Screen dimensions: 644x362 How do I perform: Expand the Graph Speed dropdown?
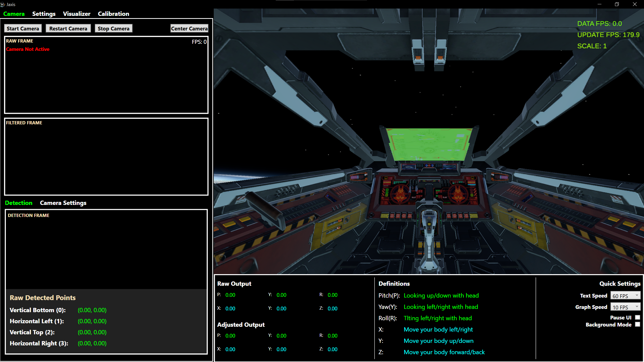(x=625, y=307)
